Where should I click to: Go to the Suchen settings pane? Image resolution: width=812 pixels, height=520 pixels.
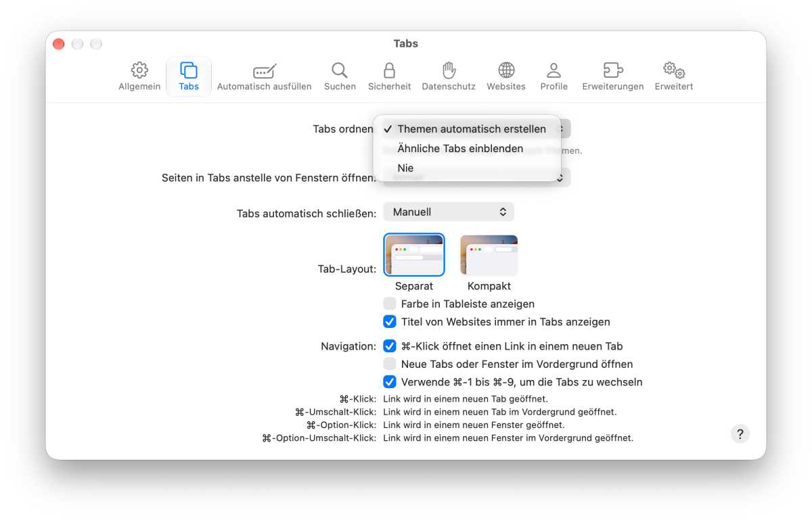340,76
